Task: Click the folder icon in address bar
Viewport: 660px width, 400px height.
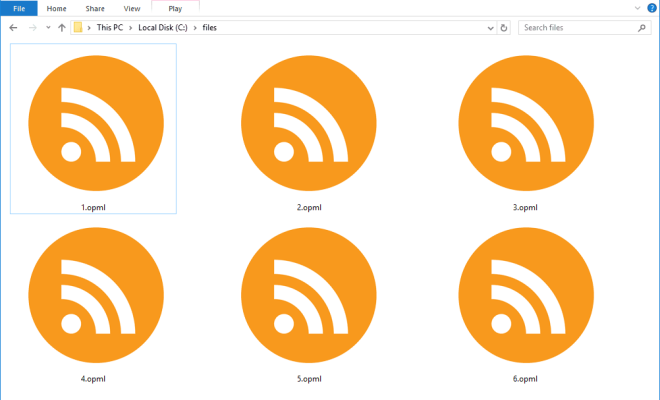Action: [x=78, y=28]
